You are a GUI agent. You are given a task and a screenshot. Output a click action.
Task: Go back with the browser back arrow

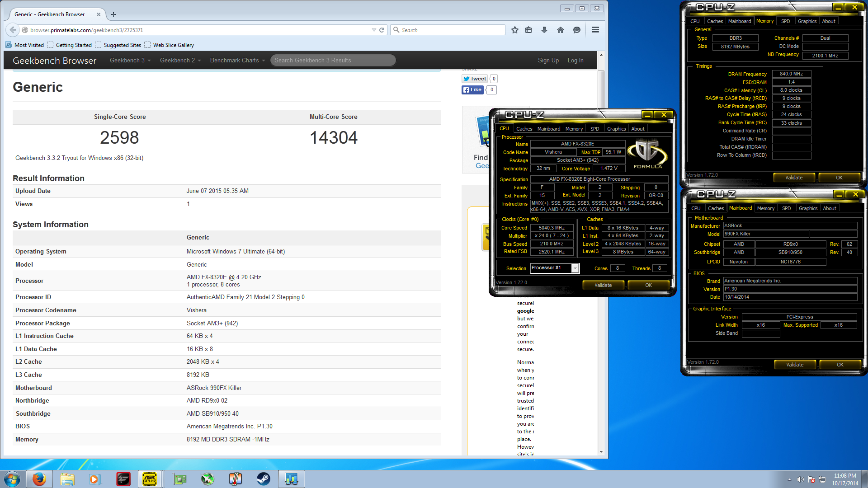[12, 30]
